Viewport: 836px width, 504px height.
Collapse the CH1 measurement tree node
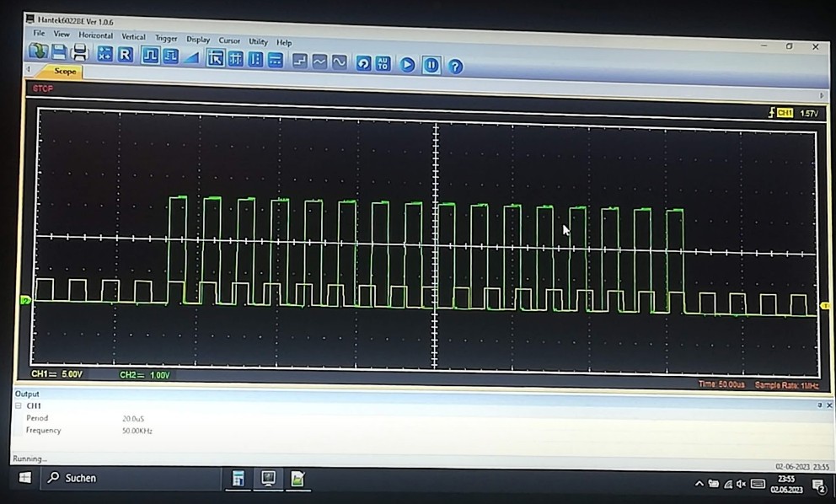point(19,406)
